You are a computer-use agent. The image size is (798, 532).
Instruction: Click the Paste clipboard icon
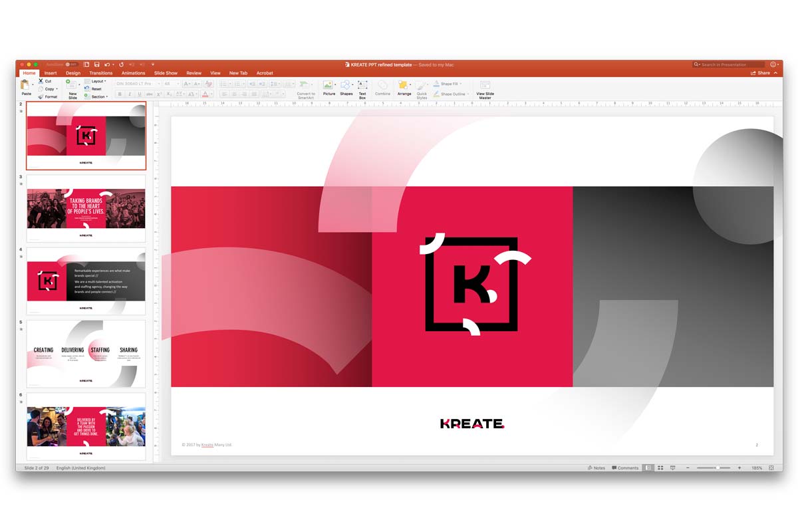[25, 85]
